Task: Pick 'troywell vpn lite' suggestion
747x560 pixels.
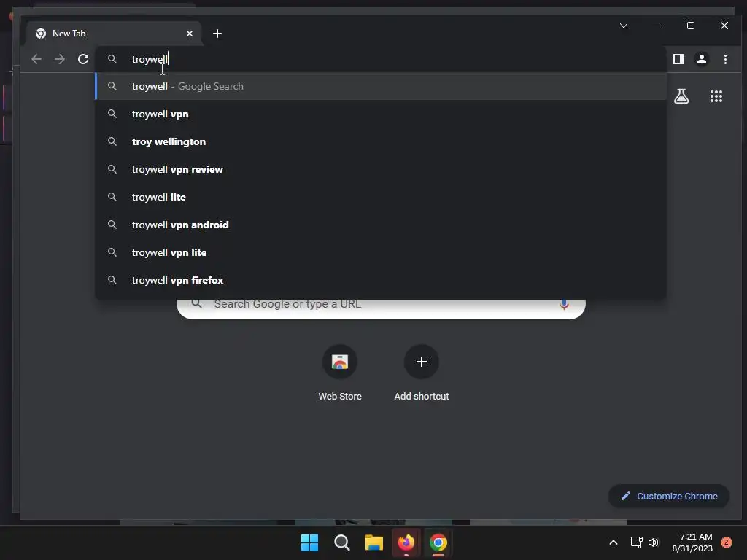Action: coord(381,252)
